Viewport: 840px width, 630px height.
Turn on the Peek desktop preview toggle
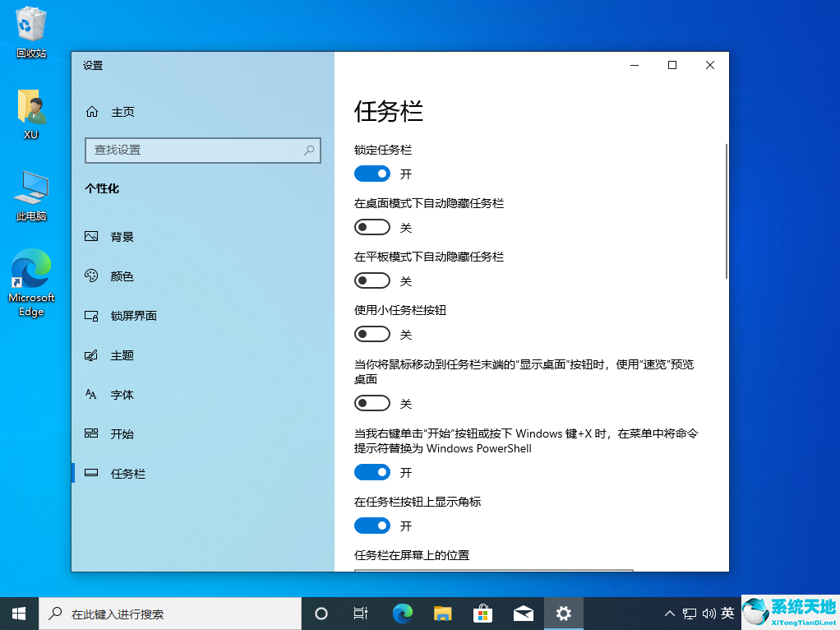pos(372,403)
